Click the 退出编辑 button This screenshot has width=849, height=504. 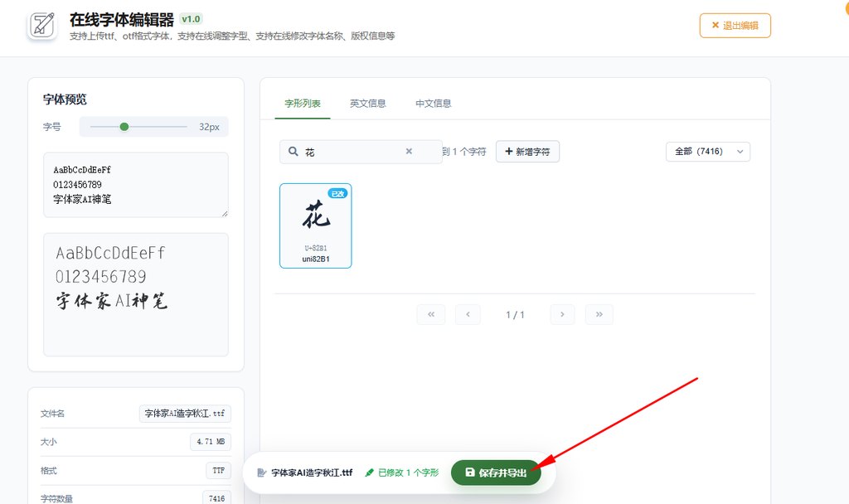pyautogui.click(x=735, y=26)
